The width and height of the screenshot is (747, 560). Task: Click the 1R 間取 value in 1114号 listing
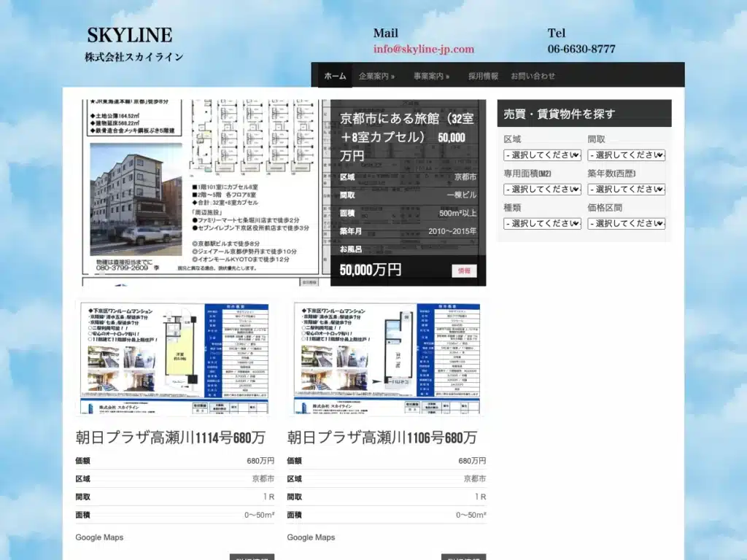click(x=268, y=497)
